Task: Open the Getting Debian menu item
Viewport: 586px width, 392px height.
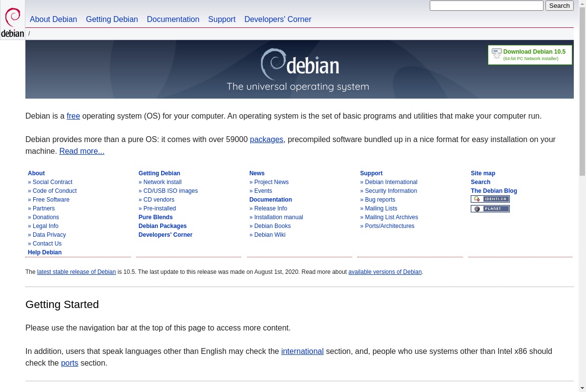Action: [112, 20]
